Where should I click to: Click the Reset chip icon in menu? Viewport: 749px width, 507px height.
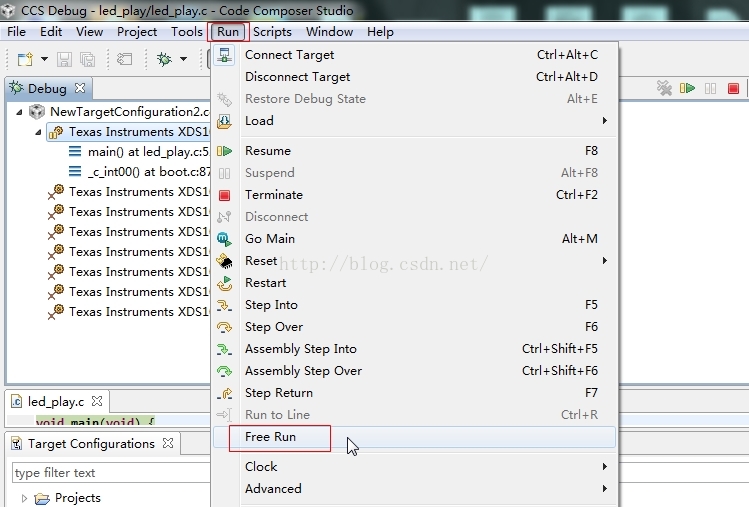coord(224,261)
